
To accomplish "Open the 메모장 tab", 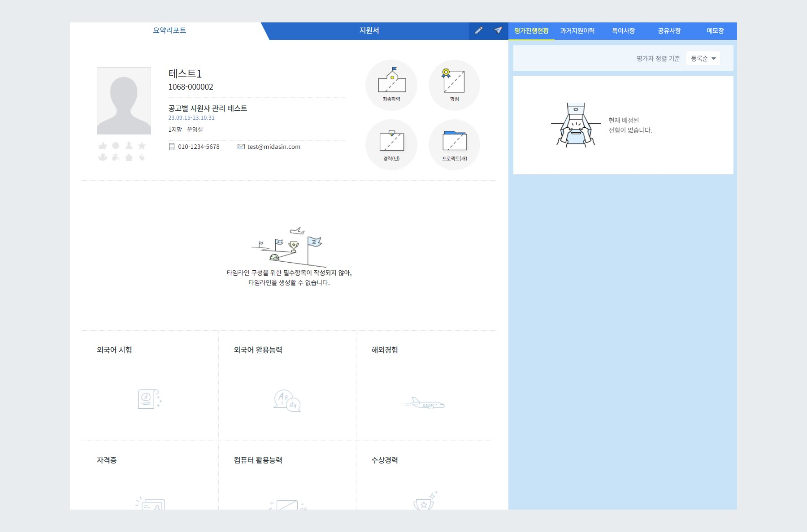I will coord(715,31).
